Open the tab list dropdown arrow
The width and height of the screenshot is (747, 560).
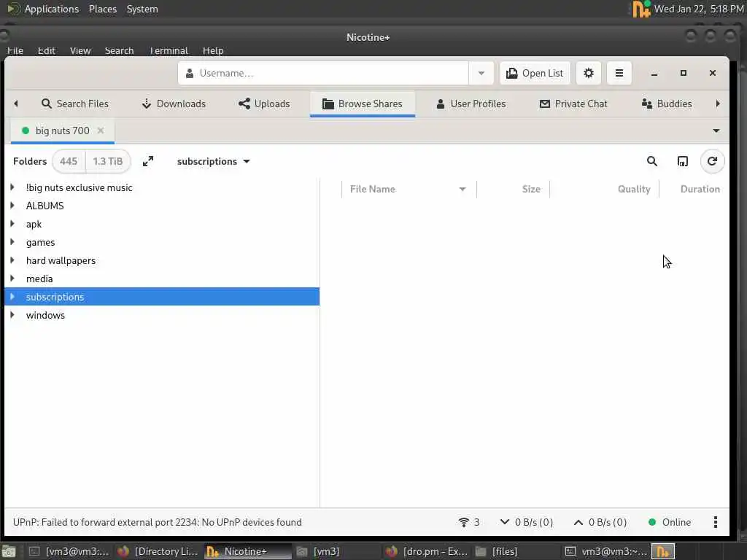pos(716,131)
